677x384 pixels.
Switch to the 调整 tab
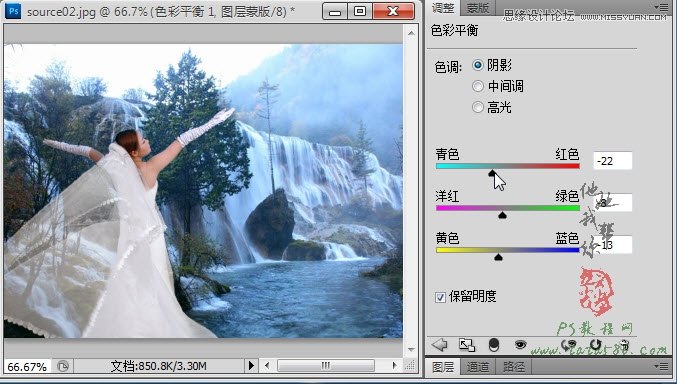443,7
